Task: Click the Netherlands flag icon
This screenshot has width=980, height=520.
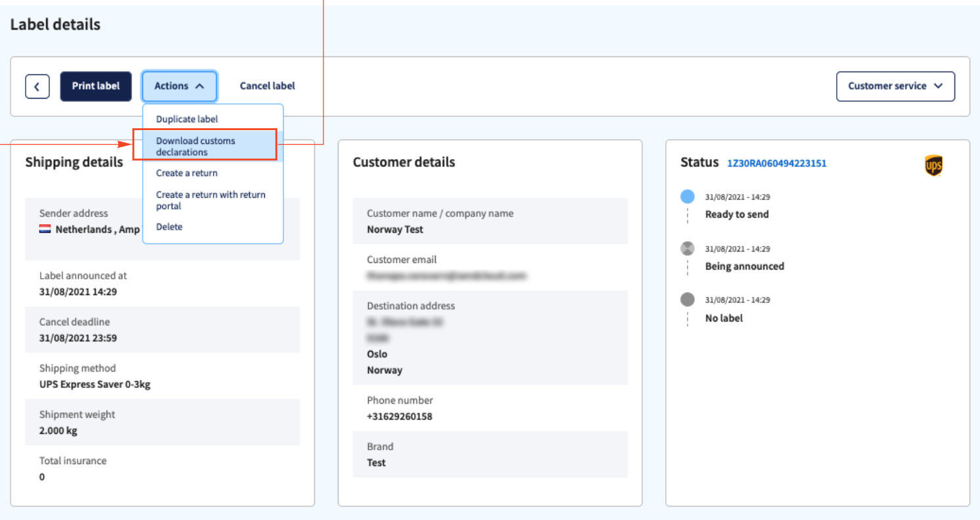Action: pyautogui.click(x=45, y=229)
